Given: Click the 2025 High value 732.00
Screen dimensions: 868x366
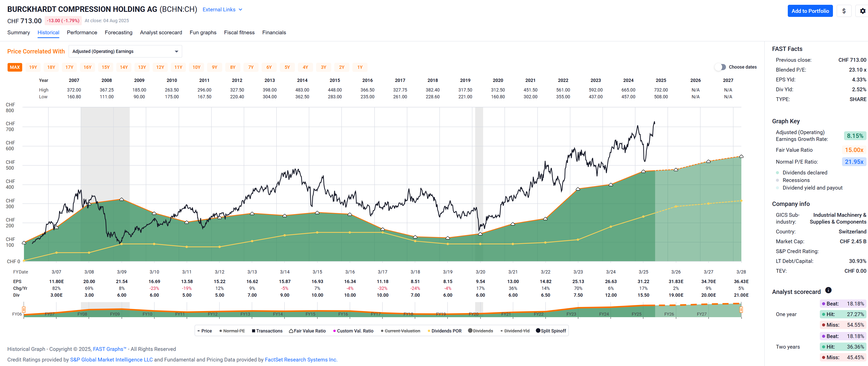Looking at the screenshot, I should click(x=661, y=90).
